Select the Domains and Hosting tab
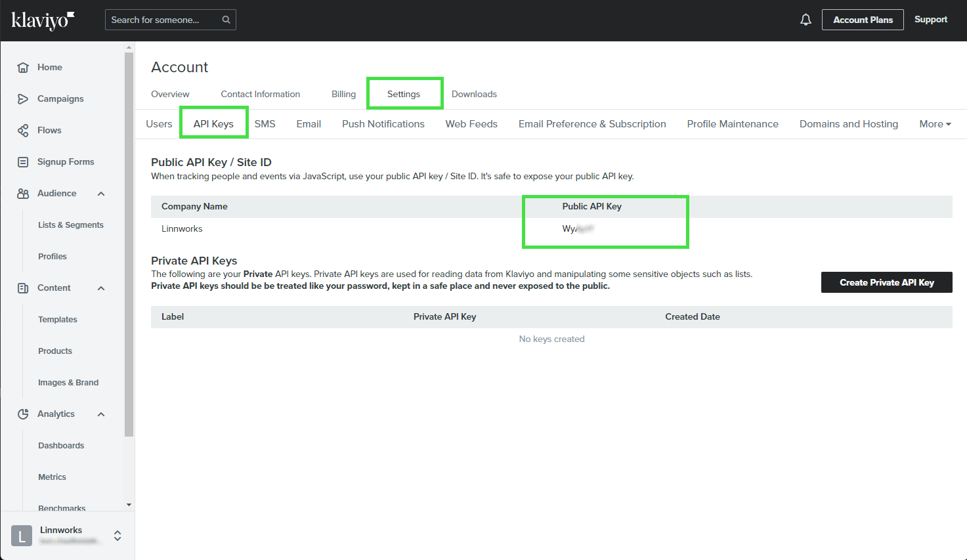The image size is (967, 560). tap(848, 124)
